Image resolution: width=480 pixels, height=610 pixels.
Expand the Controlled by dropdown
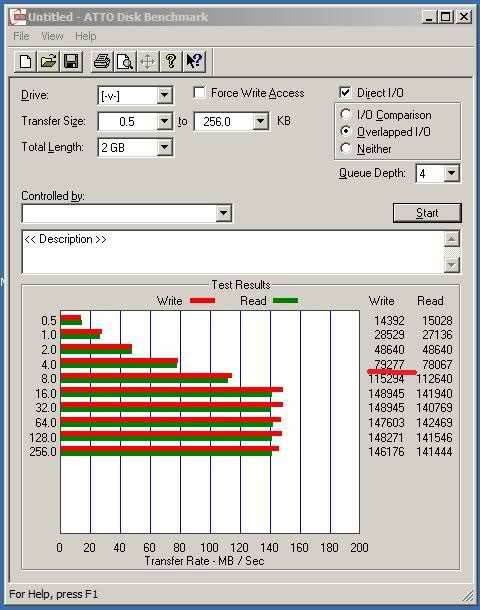(223, 213)
